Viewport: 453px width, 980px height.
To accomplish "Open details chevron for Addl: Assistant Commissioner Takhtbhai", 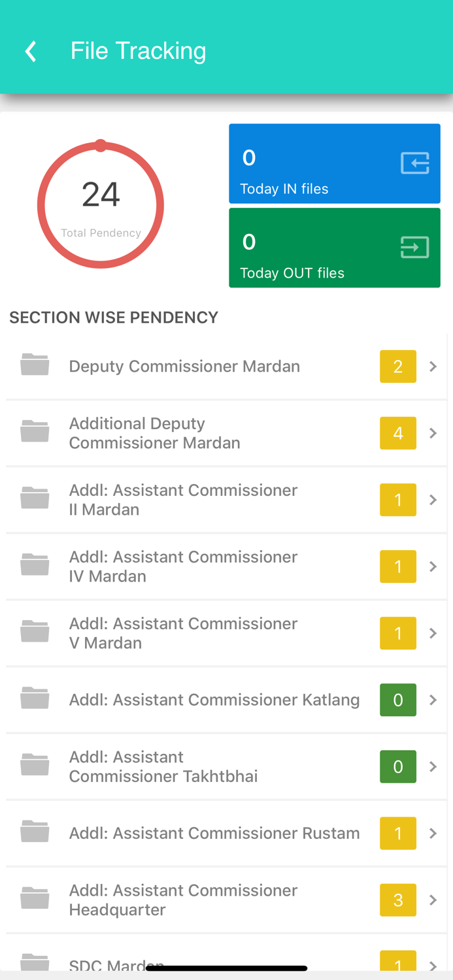I will (433, 766).
